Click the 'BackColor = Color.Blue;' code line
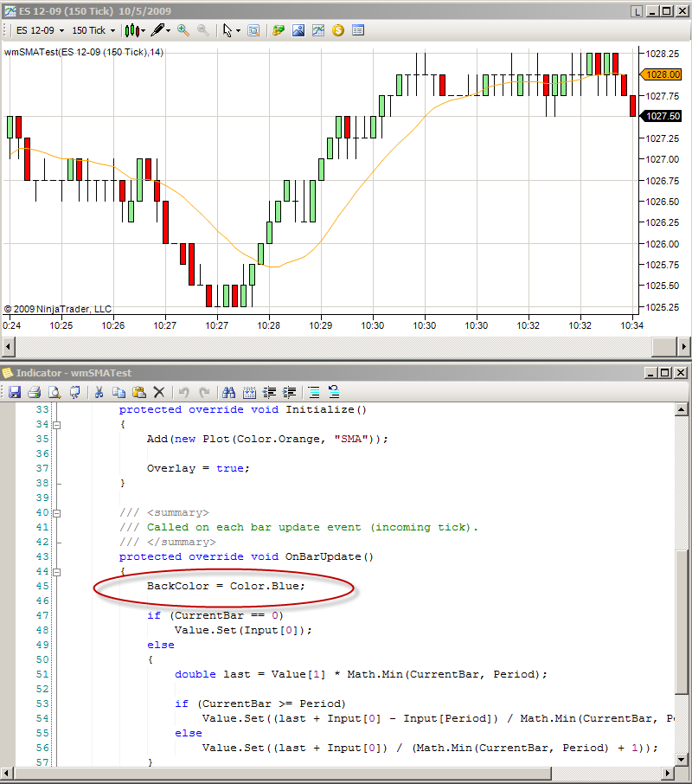 click(x=226, y=586)
